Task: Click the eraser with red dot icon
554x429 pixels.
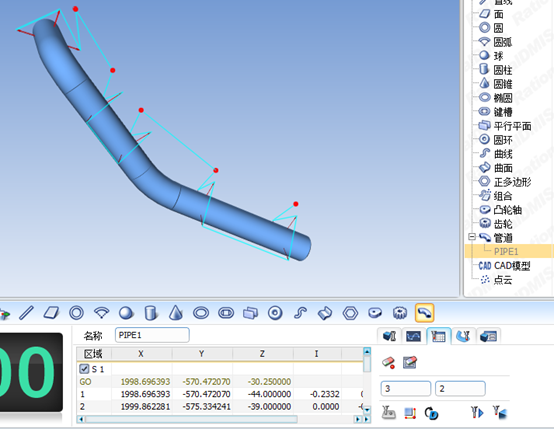Action: [389, 363]
